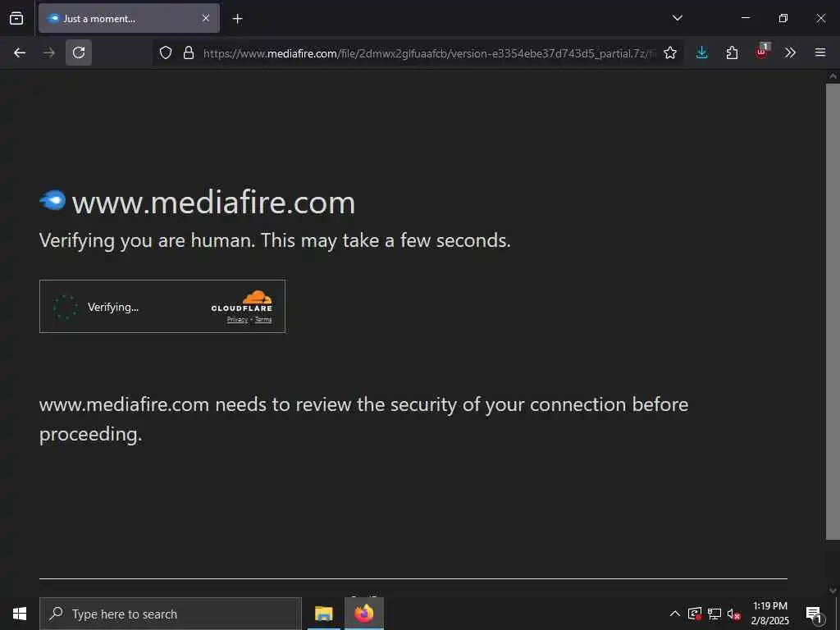Click scrollbar down arrow

833,591
